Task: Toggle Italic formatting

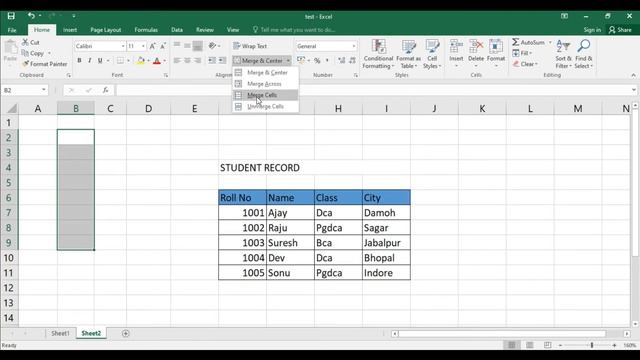Action: pos(89,60)
